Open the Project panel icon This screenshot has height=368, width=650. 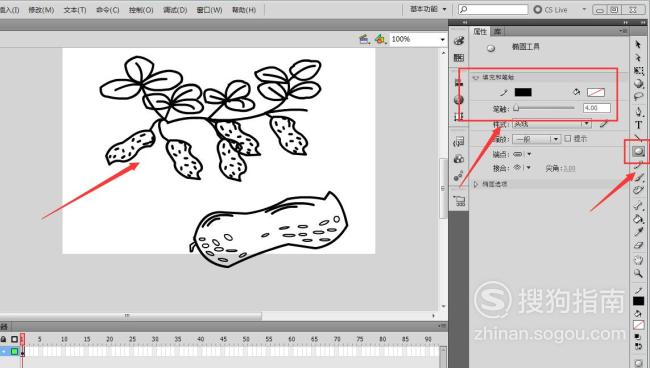[459, 201]
